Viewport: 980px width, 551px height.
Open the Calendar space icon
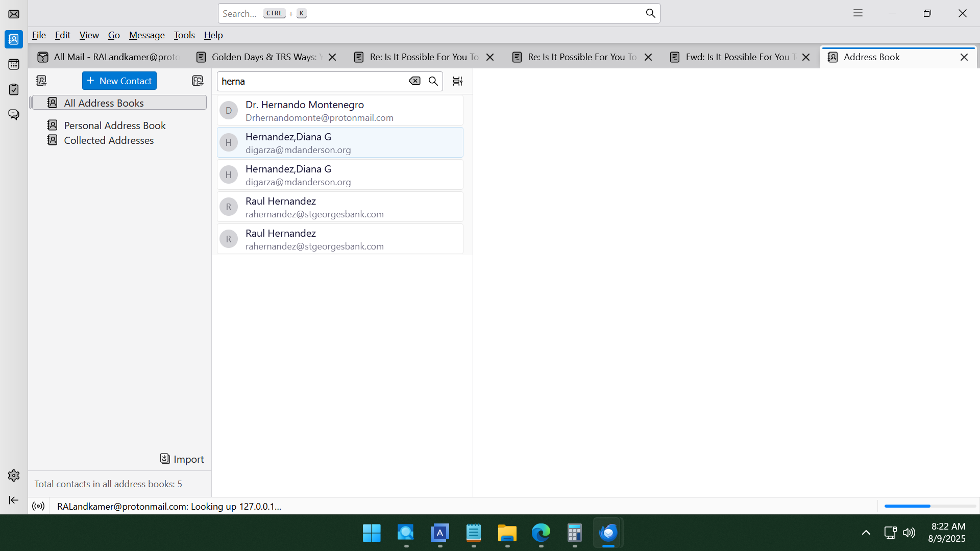tap(14, 64)
